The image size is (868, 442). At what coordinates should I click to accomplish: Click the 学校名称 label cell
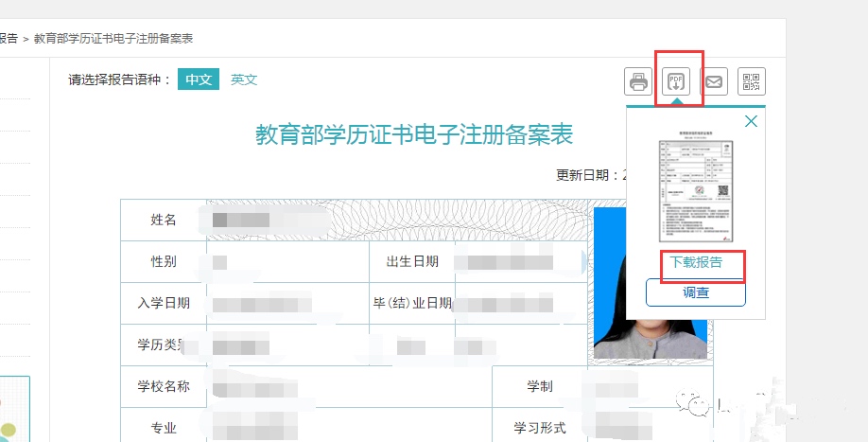164,386
